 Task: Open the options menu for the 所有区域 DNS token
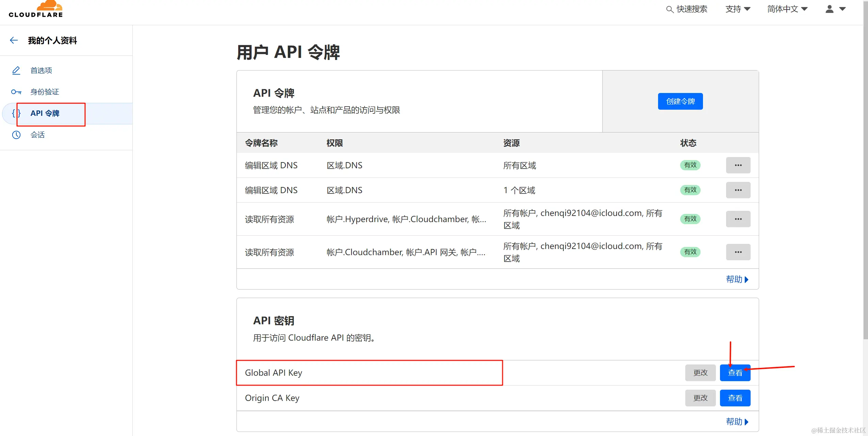click(x=738, y=165)
